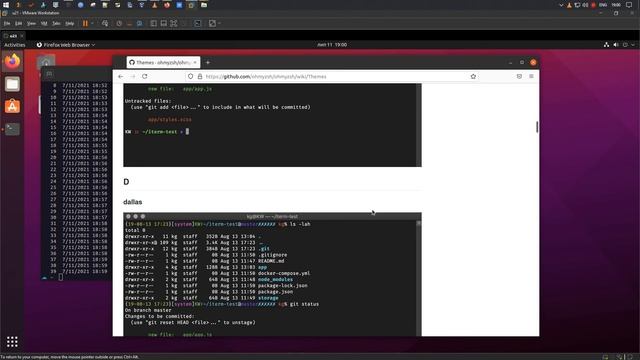
Task: Bookmark this page with the star
Action: (473, 76)
